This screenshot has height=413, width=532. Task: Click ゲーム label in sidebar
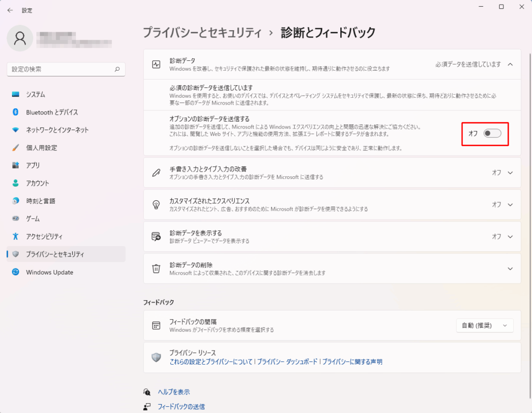(x=33, y=218)
